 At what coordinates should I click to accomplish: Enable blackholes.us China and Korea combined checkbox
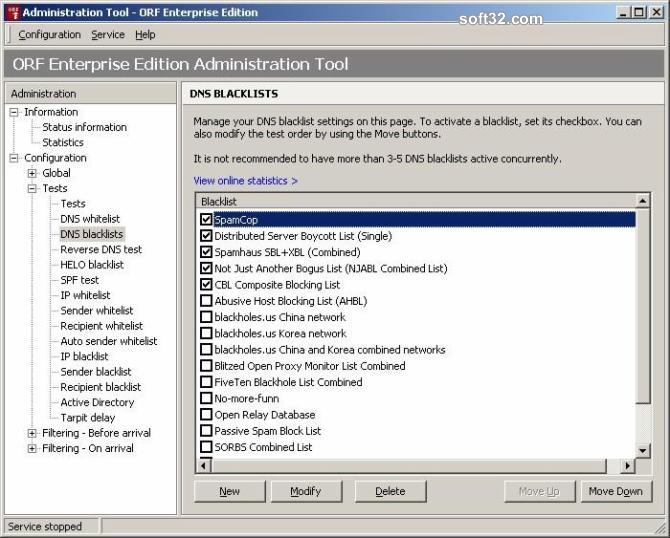tap(206, 350)
